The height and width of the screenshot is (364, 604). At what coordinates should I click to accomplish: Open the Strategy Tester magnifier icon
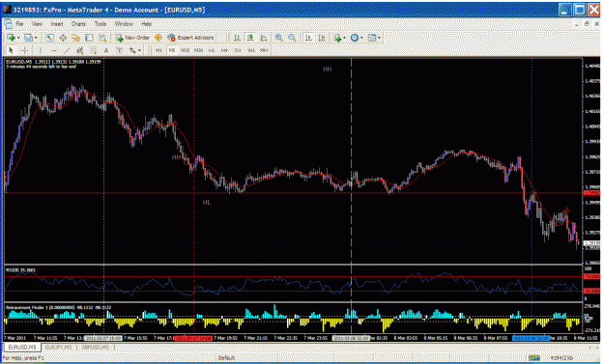click(102, 38)
